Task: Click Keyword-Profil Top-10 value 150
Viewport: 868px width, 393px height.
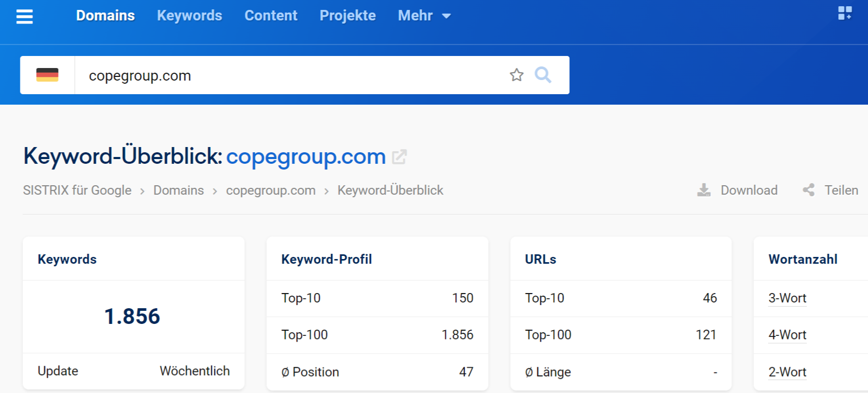Action: point(463,298)
